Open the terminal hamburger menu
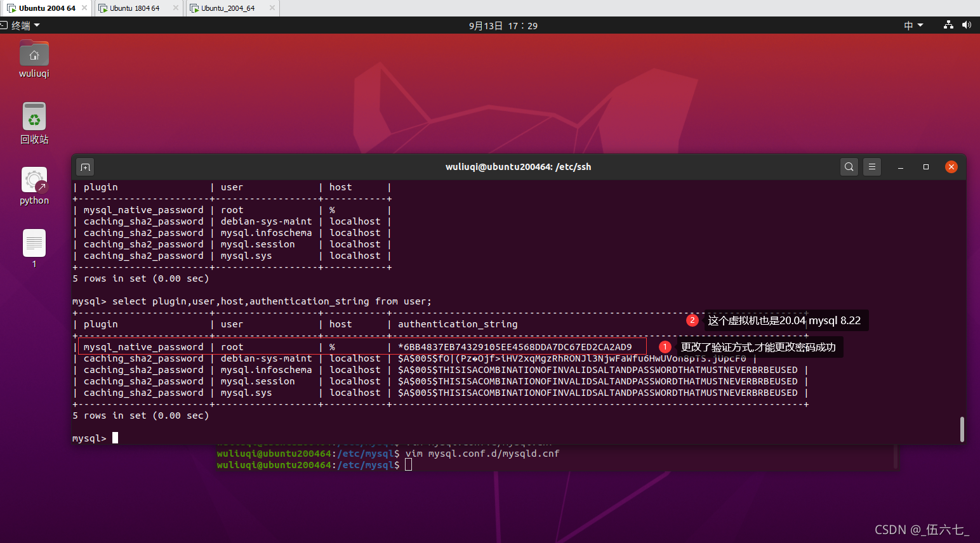 point(872,167)
